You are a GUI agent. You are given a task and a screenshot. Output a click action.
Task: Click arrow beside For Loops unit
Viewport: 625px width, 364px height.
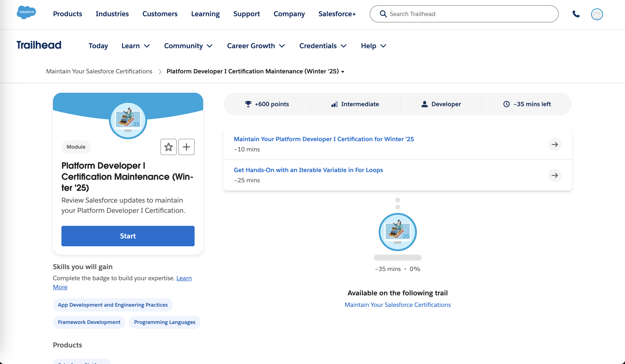(555, 175)
